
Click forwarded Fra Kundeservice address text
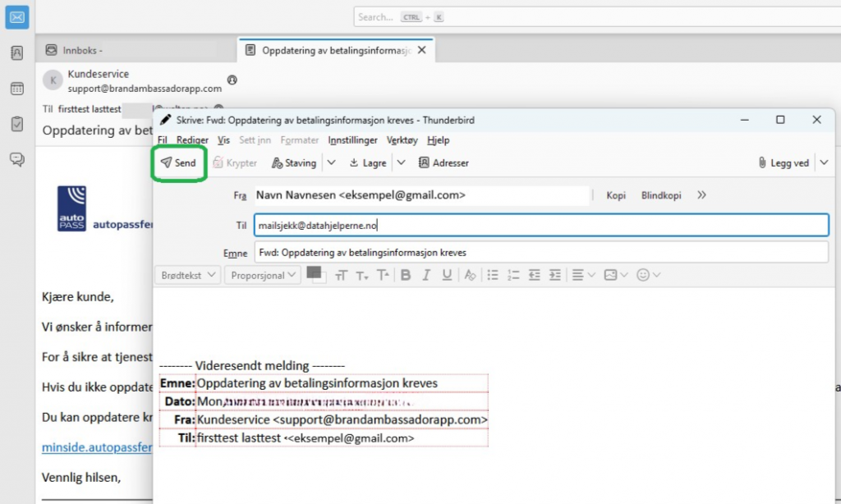(x=342, y=419)
